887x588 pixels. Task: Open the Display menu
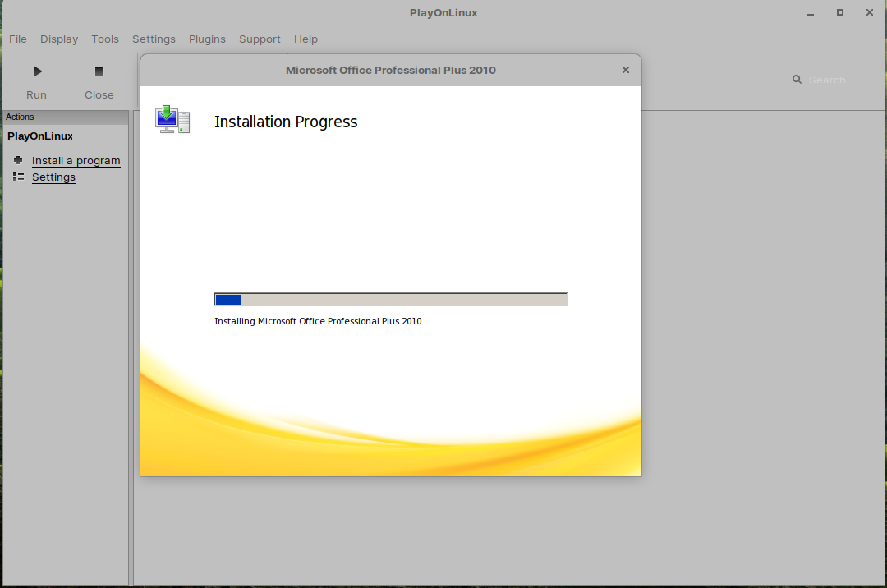point(59,39)
